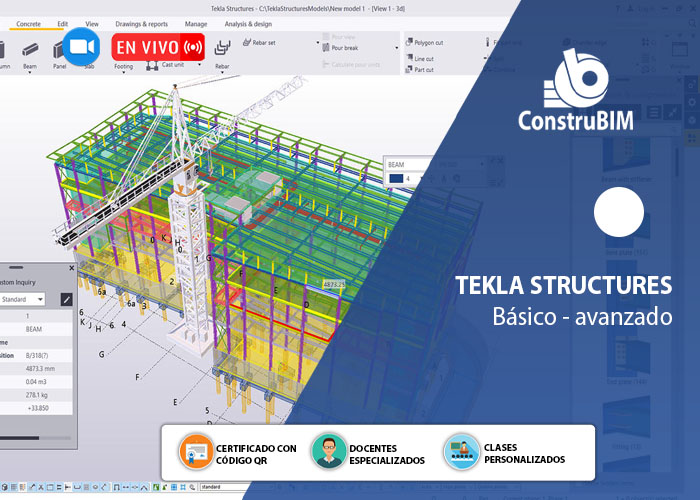Open the View ribbon tab
Viewport: 700px width, 500px height.
92,24
